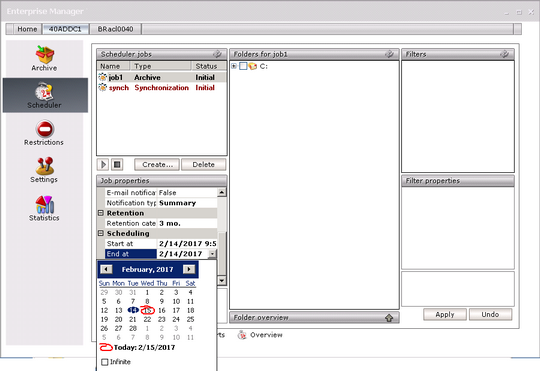Click the End at date value field
540x371 pixels.
point(183,254)
